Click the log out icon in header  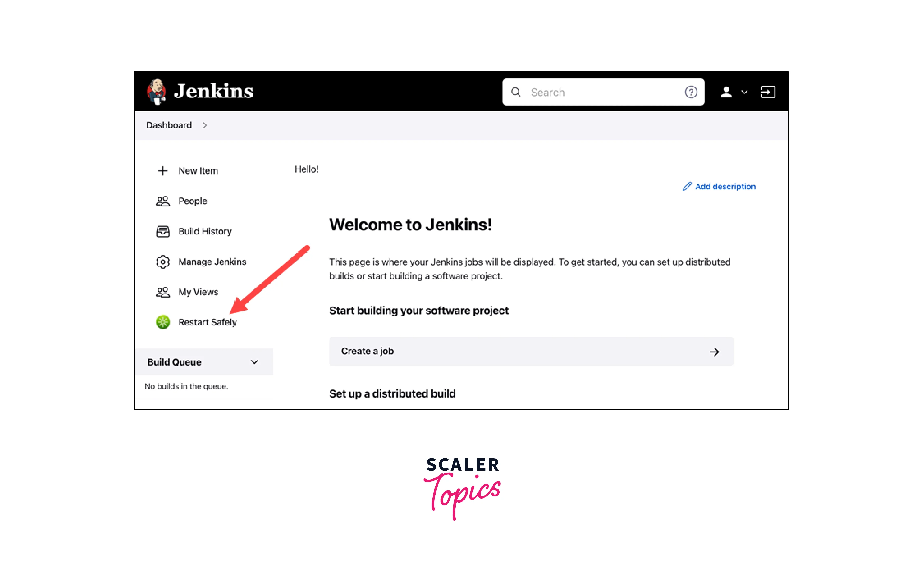[x=768, y=92]
